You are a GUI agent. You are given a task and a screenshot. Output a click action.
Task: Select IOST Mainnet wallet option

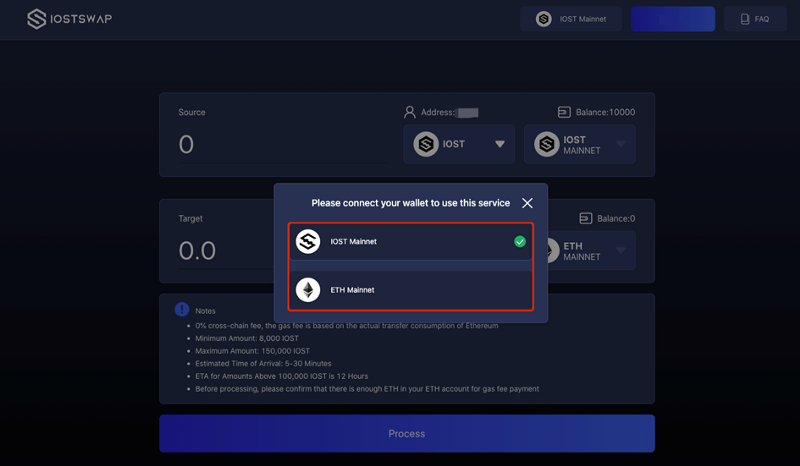tap(411, 242)
